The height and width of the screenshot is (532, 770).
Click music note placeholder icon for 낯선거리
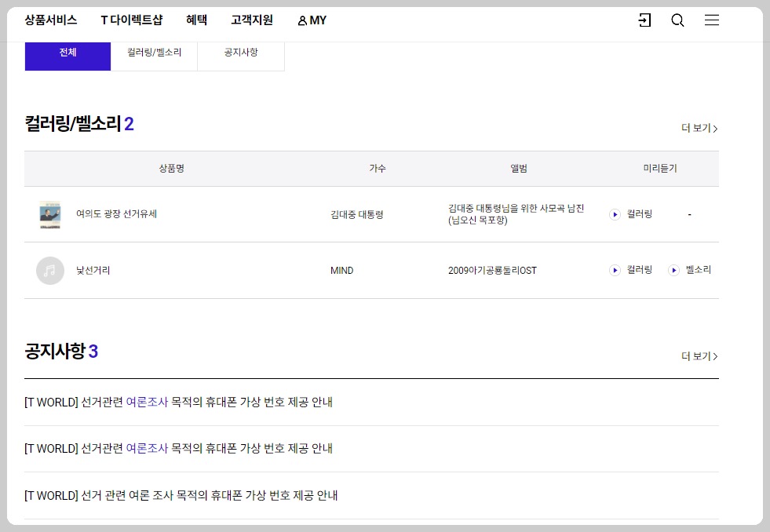click(50, 271)
